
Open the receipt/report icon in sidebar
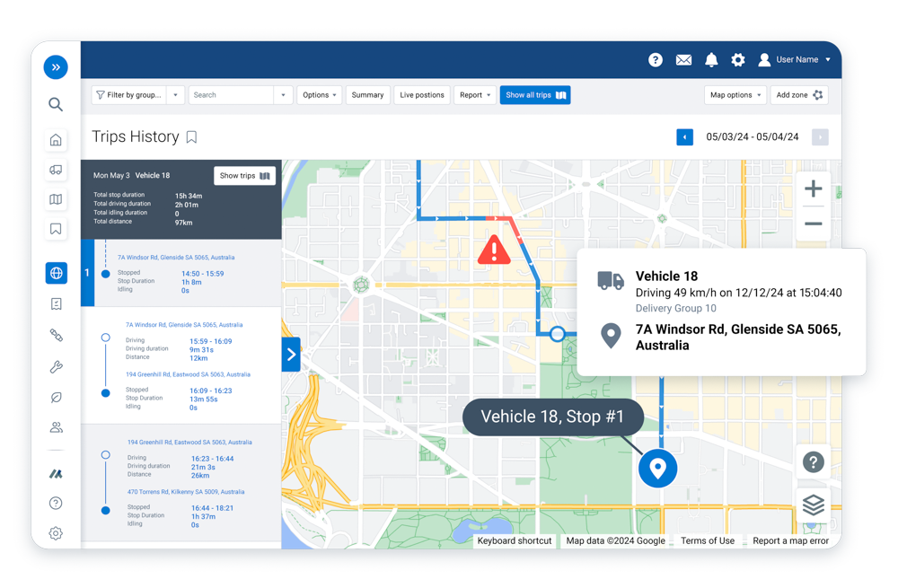56,304
